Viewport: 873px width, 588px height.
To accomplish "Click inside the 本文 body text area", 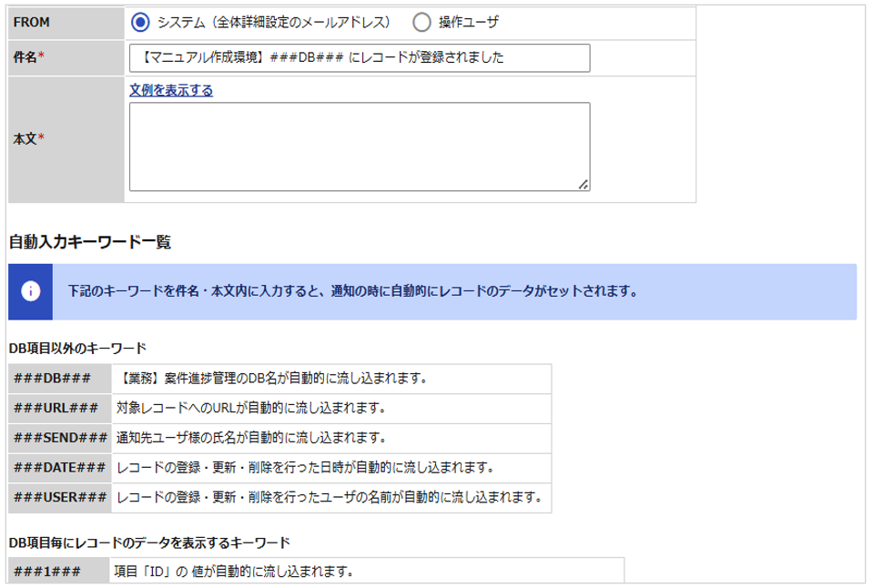I will [x=360, y=147].
